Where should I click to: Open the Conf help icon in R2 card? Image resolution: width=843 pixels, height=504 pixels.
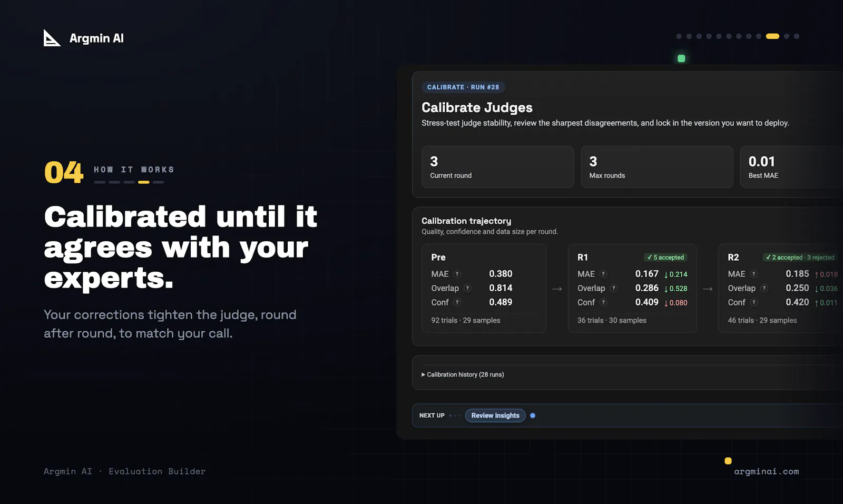(754, 302)
